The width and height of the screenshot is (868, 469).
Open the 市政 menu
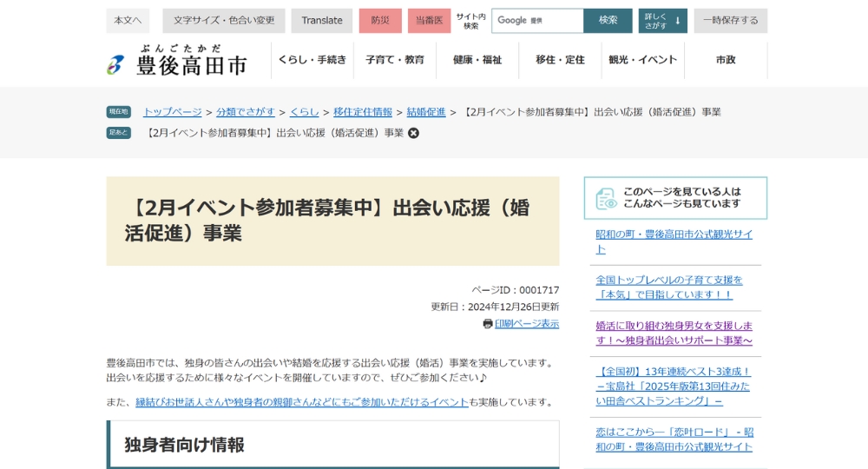(x=726, y=60)
